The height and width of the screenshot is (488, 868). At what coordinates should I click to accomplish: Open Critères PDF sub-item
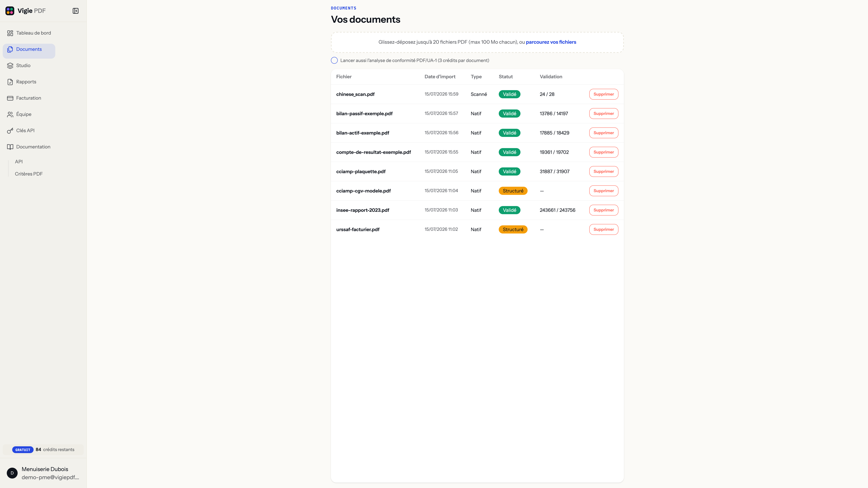29,174
